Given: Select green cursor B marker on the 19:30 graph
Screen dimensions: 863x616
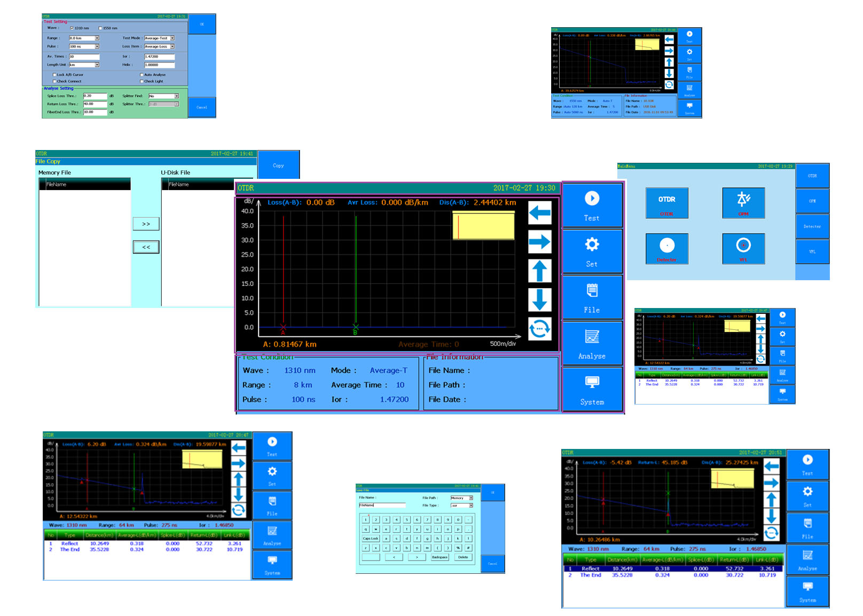Looking at the screenshot, I should click(x=356, y=327).
